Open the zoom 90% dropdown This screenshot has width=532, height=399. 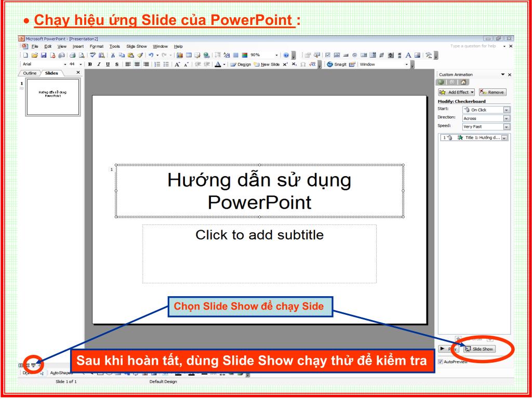(x=276, y=55)
